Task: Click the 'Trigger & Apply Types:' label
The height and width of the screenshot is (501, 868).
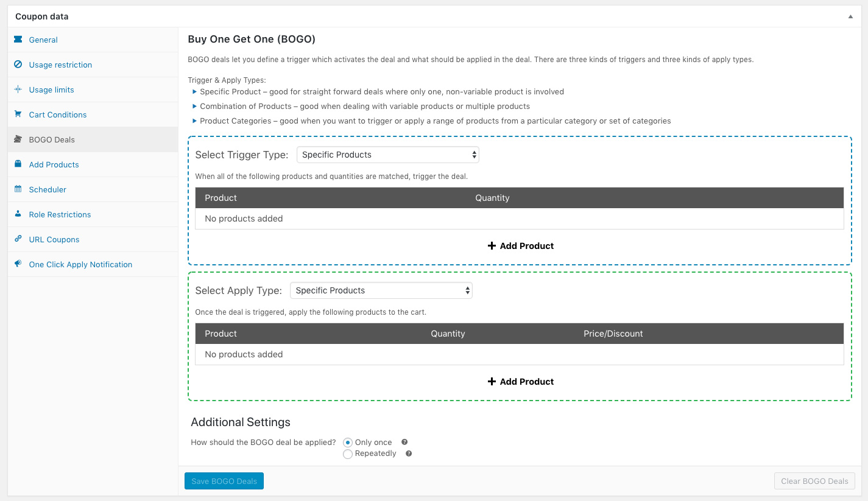Action: click(x=227, y=80)
